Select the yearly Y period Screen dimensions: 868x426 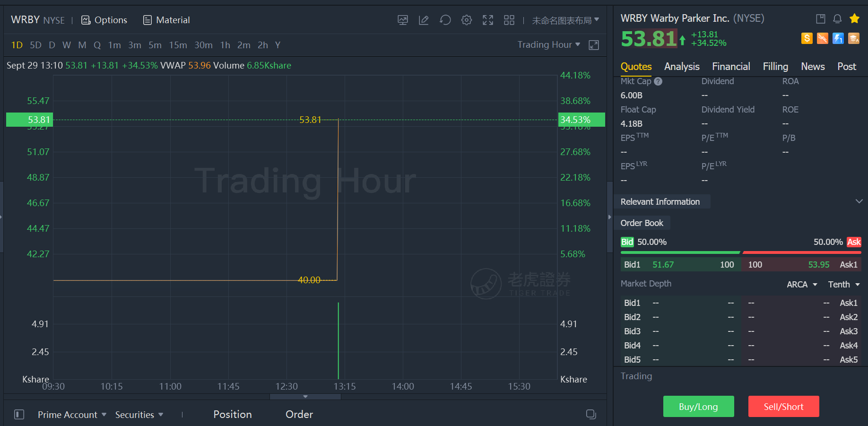[x=278, y=45]
